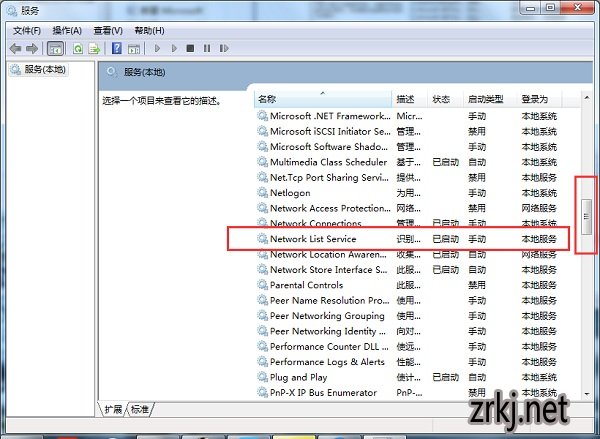
Task: Click the gear icon of Plug and Play
Action: click(x=262, y=377)
